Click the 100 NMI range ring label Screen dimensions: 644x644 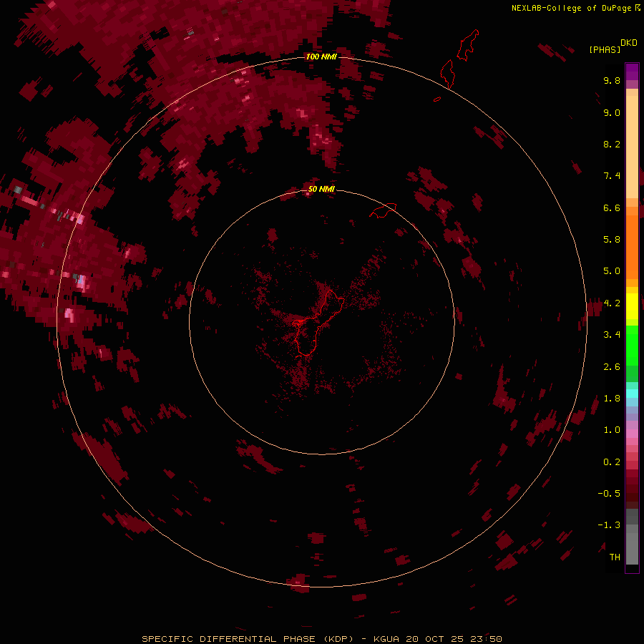321,57
